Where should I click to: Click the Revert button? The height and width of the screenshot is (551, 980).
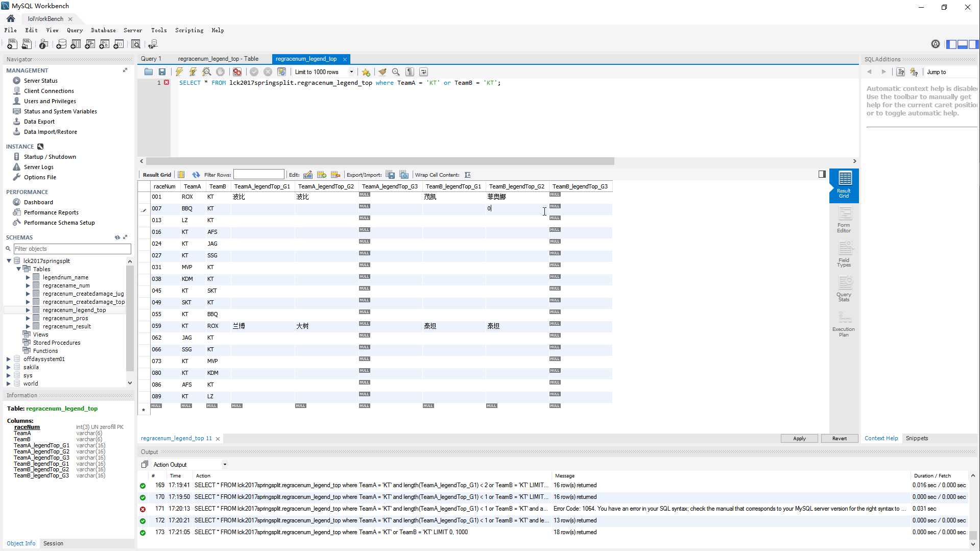click(839, 438)
